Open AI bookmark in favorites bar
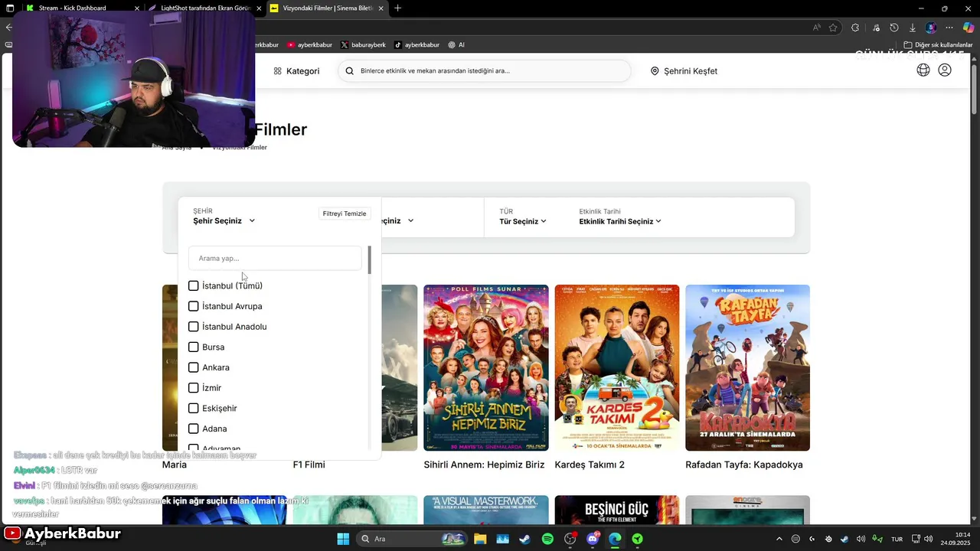Screen dimensions: 980x551 tap(456, 44)
